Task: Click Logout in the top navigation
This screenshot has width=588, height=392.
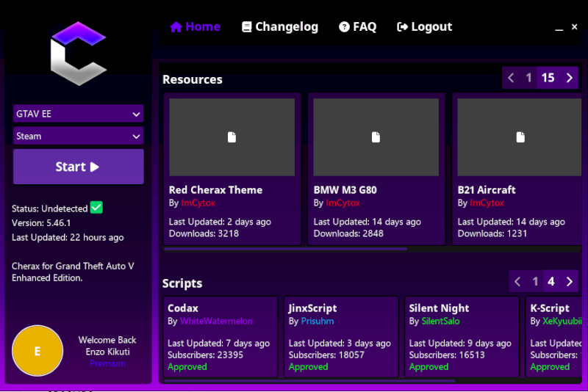Action: tap(424, 27)
